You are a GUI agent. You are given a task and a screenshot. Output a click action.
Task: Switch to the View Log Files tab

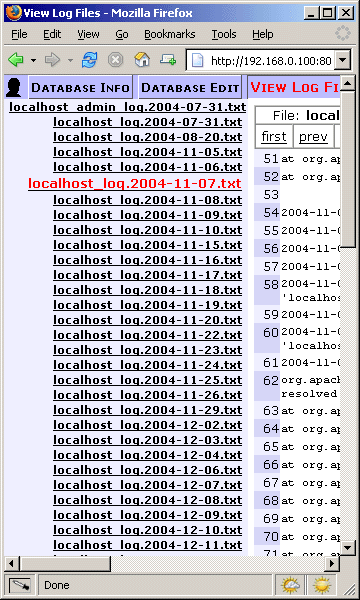(x=294, y=88)
